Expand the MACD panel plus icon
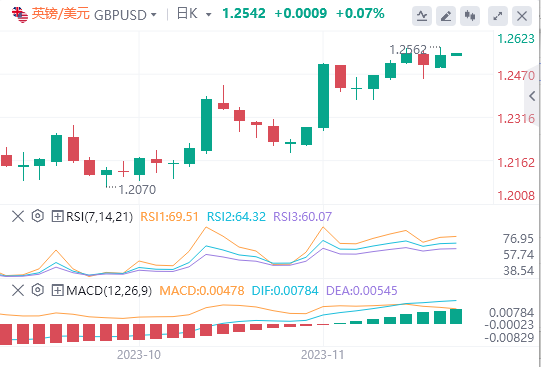Viewport: 541px width, 367px height. click(x=57, y=290)
